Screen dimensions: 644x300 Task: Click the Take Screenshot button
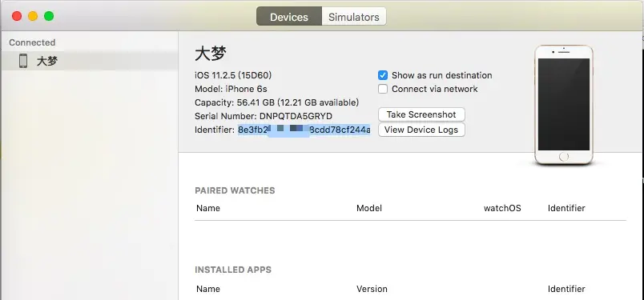click(421, 114)
